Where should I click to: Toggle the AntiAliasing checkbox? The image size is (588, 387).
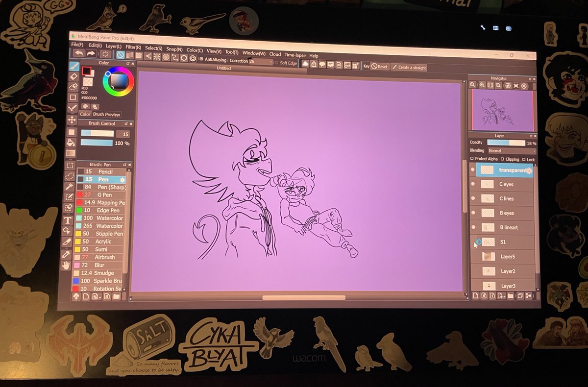point(201,59)
